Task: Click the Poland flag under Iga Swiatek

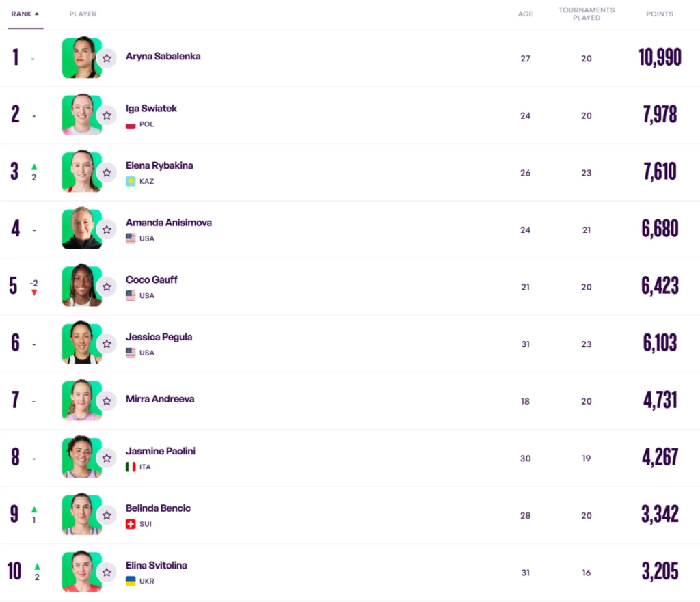Action: (x=131, y=125)
